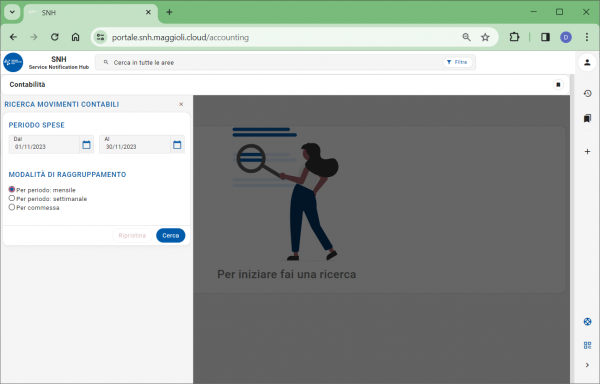
Task: Open the tab search dropdown arrow
Action: (x=12, y=12)
